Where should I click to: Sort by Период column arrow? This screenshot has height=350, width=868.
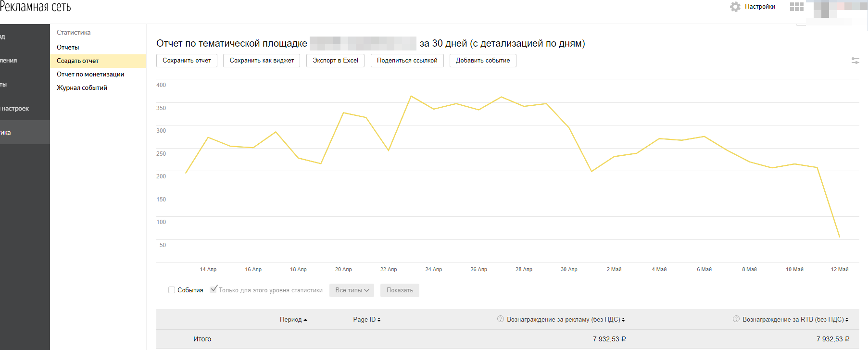click(305, 320)
